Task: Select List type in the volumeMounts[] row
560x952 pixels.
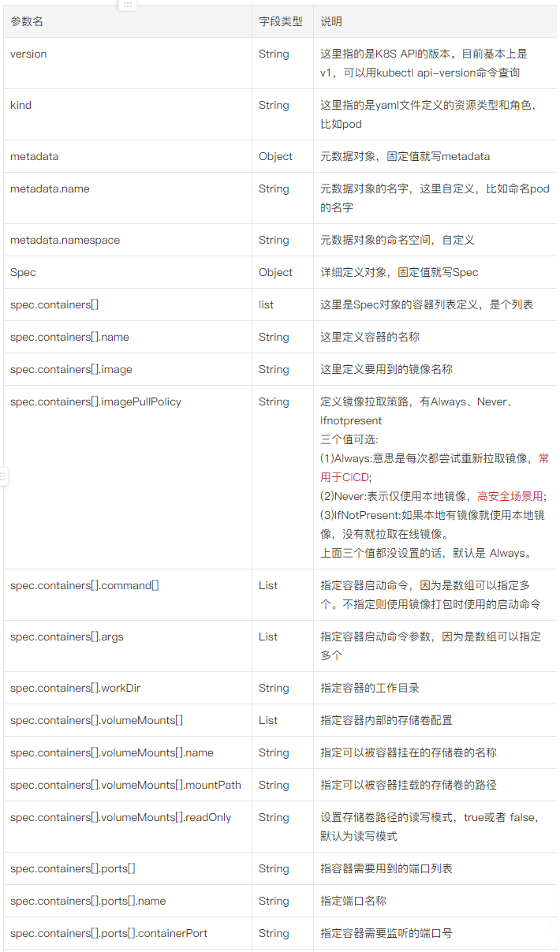Action: [268, 720]
